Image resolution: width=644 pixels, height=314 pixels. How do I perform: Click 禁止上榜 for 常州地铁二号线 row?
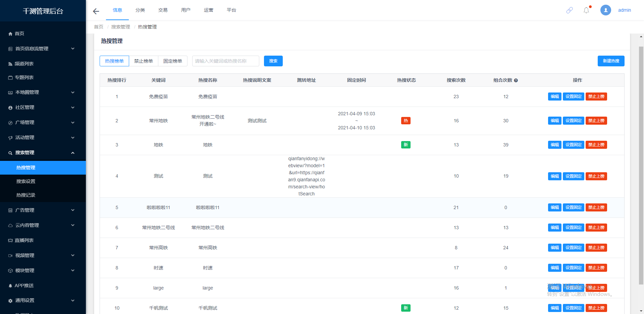tap(596, 228)
